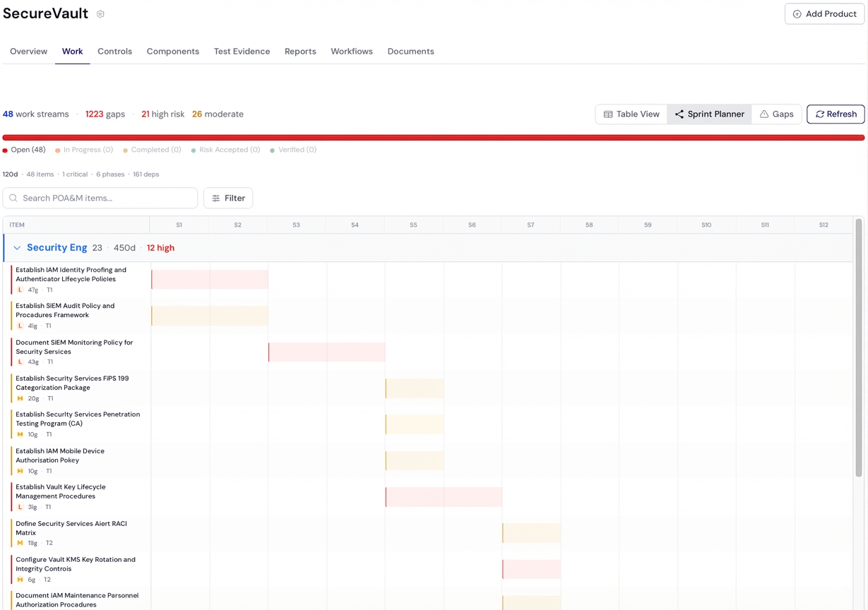Screen dimensions: 868x610
Task: Click the red bar for SIEM Monitoring Policy
Action: tap(327, 352)
